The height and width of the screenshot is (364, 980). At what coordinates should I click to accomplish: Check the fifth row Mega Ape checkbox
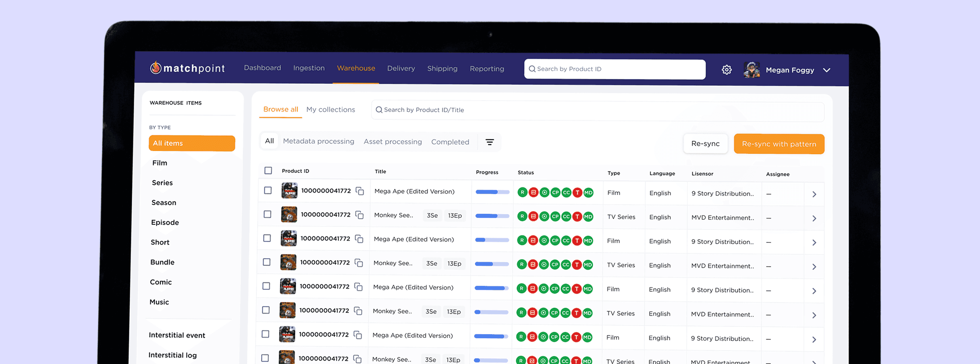266,286
